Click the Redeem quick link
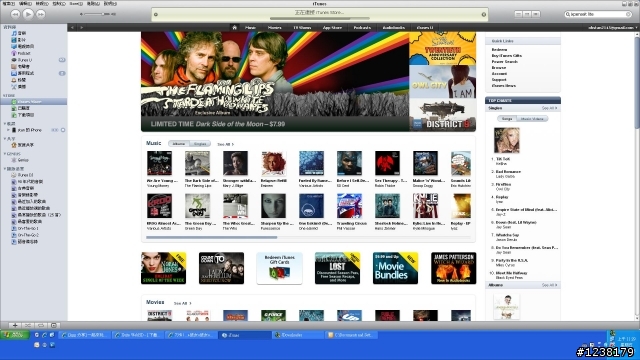The height and width of the screenshot is (360, 640). pyautogui.click(x=499, y=49)
